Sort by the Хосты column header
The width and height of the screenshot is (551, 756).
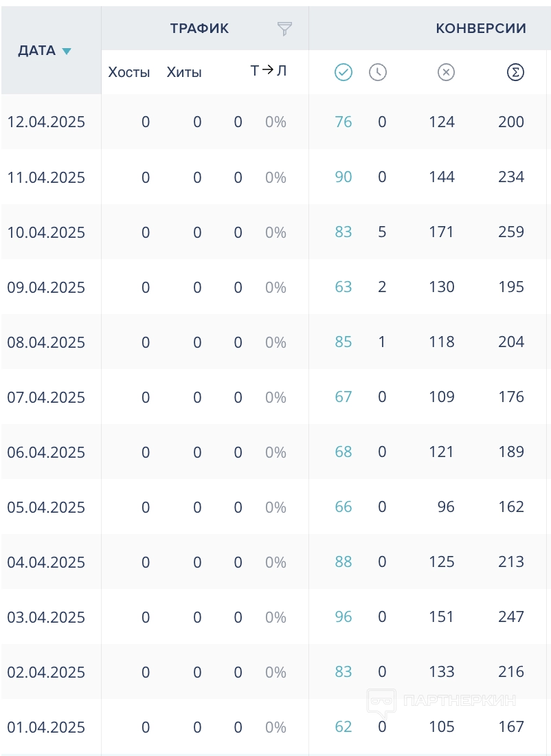tap(129, 72)
